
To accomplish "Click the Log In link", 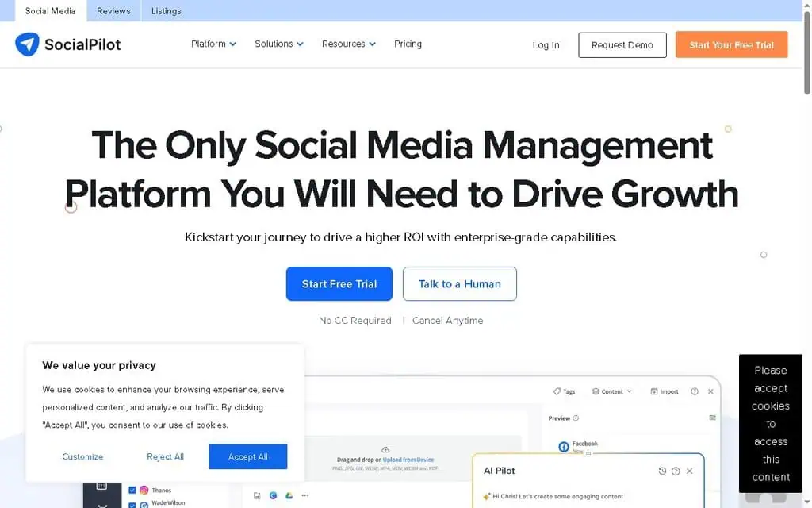I will [546, 45].
